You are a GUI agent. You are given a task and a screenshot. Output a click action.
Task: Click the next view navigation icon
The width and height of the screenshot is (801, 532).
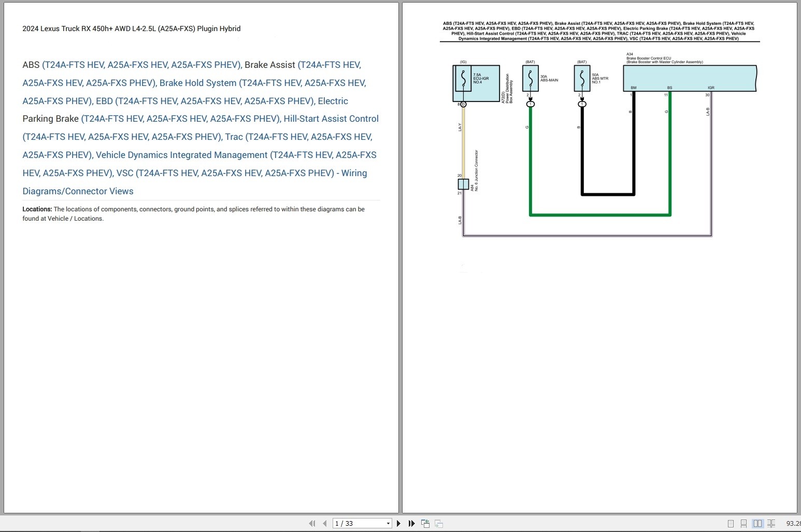439,524
